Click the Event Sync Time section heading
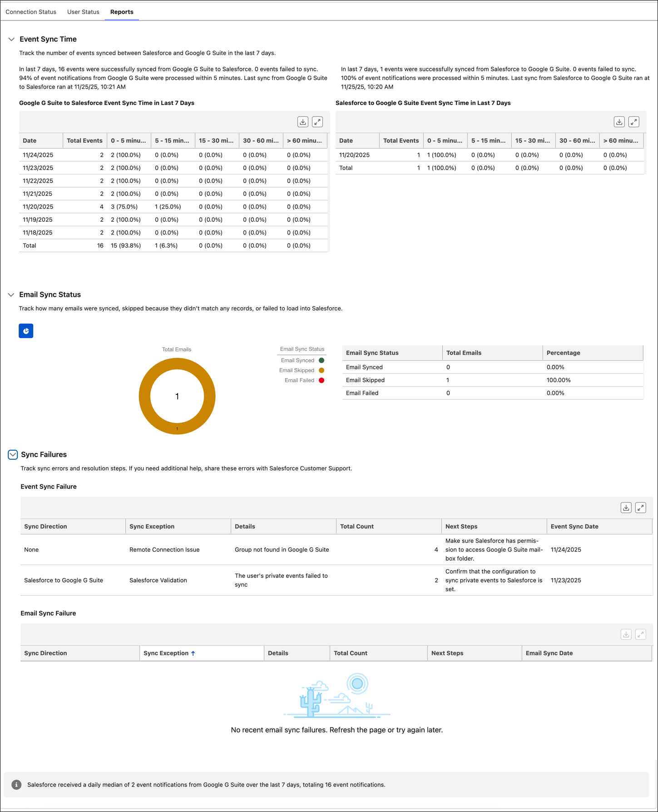Image resolution: width=658 pixels, height=812 pixels. [x=48, y=40]
